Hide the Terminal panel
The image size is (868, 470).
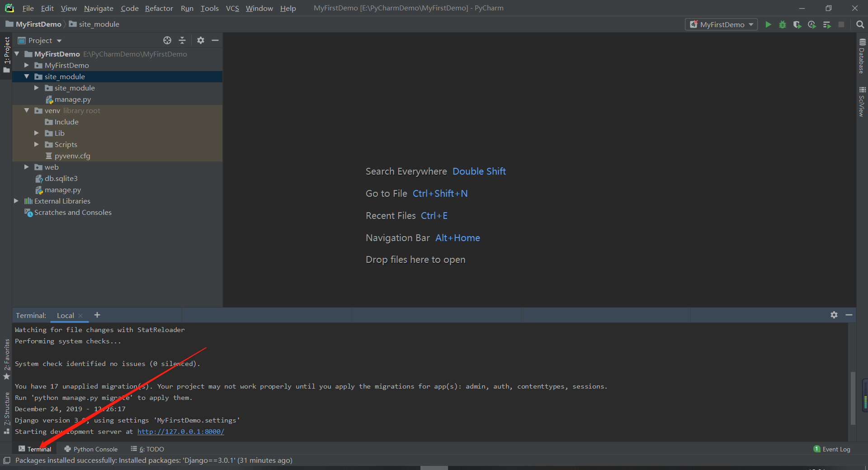849,315
